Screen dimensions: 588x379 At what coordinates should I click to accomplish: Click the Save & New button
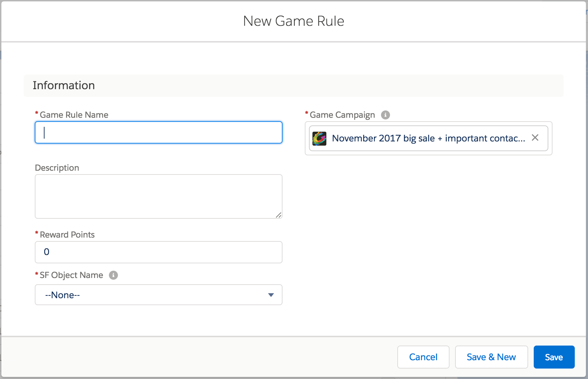pos(491,357)
